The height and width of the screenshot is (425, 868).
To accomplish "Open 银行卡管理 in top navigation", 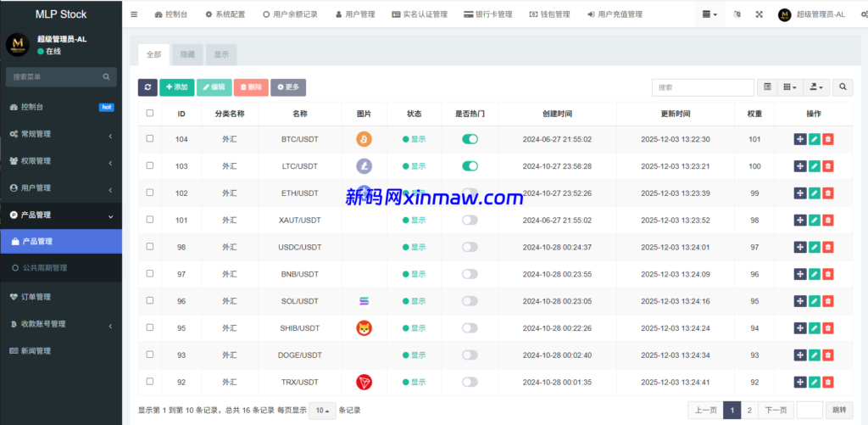I will [487, 14].
